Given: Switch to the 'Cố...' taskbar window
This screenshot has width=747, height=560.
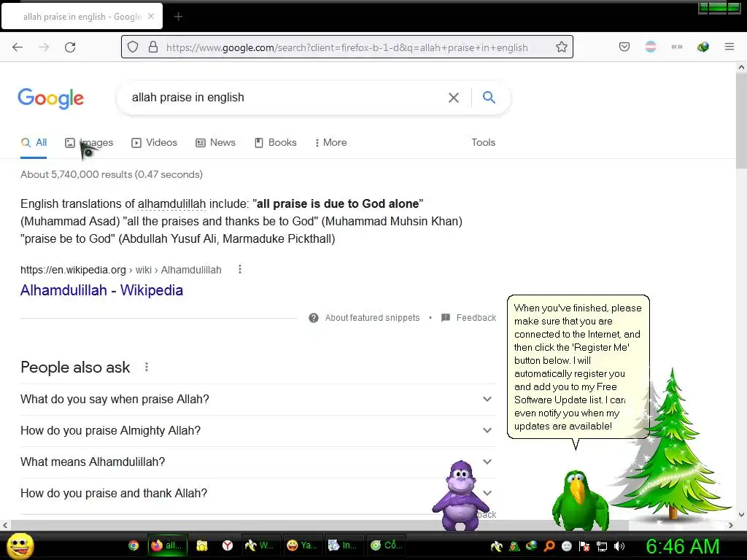Looking at the screenshot, I should tap(387, 545).
